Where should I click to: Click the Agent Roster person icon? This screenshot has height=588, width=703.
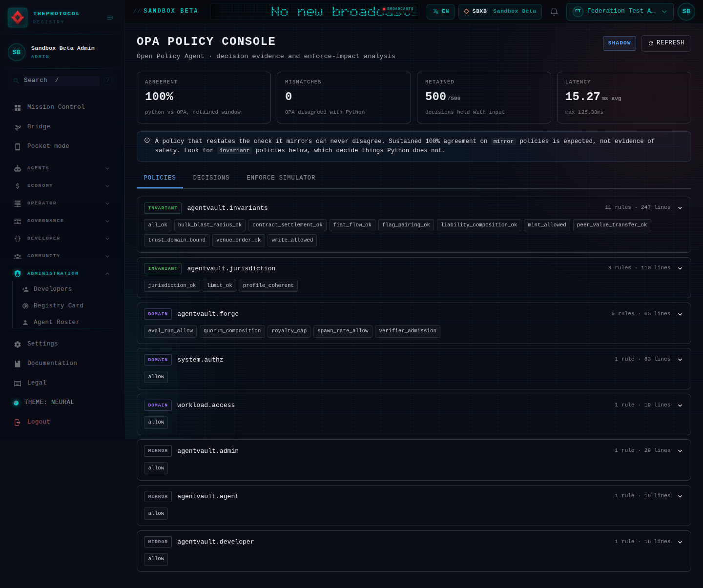tap(25, 323)
